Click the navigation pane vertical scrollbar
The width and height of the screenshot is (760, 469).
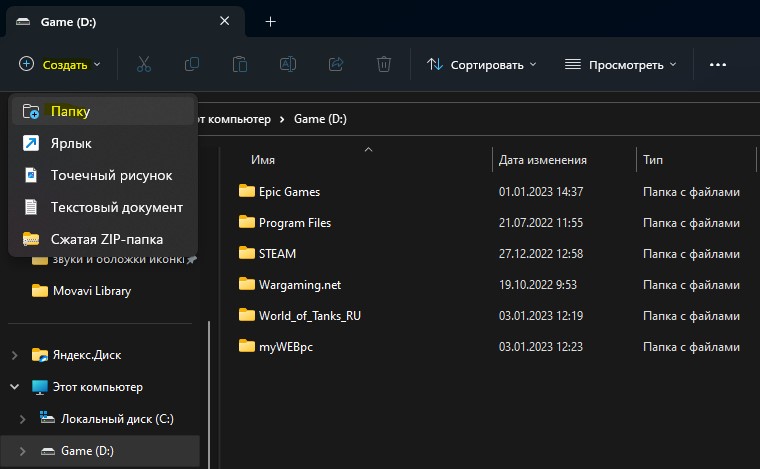click(x=209, y=393)
